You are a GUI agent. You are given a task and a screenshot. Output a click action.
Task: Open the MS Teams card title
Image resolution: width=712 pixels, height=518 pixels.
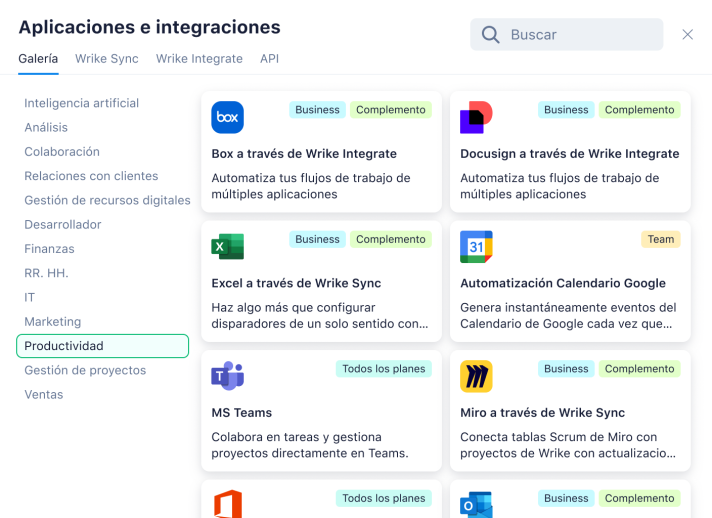point(242,412)
